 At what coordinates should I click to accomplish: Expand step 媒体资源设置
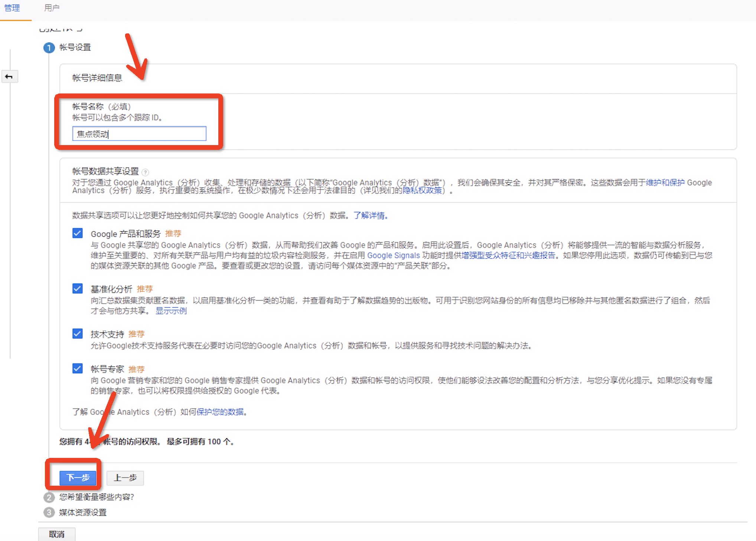pyautogui.click(x=83, y=512)
